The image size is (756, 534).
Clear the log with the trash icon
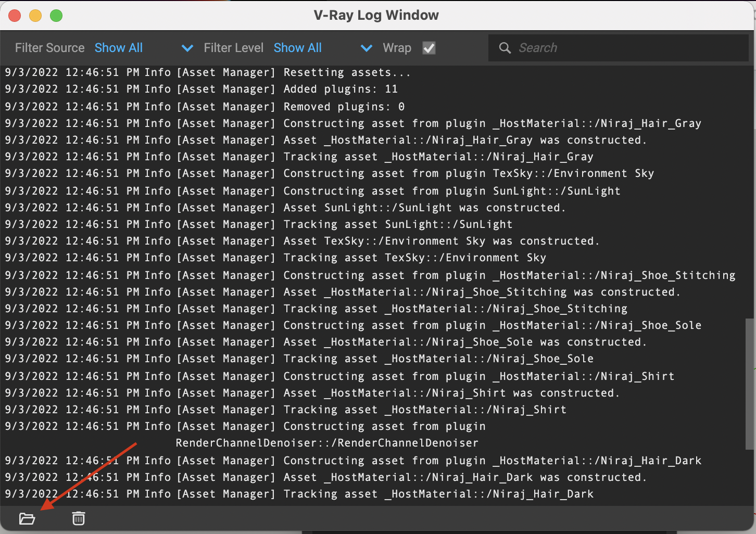click(x=79, y=518)
